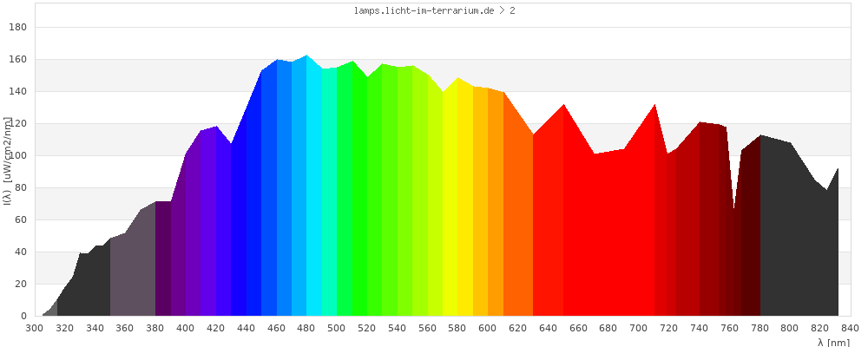868x347 pixels.
Task: Click the 300 x-axis tick label
Action: tap(35, 328)
